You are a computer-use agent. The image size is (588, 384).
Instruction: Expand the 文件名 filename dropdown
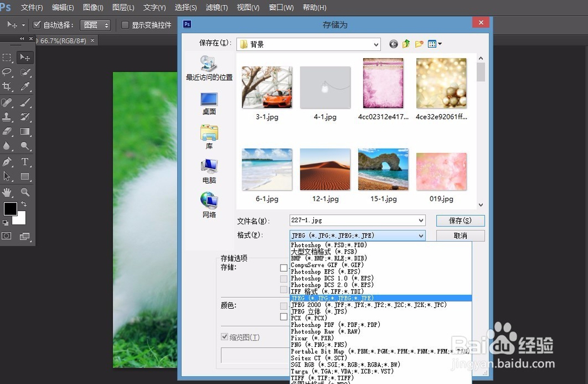(x=421, y=221)
